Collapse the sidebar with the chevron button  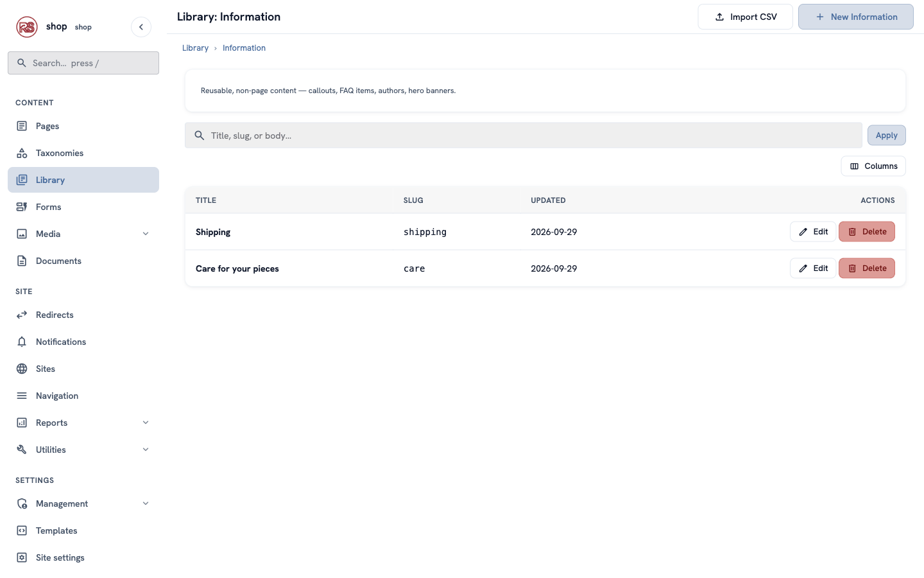(141, 27)
